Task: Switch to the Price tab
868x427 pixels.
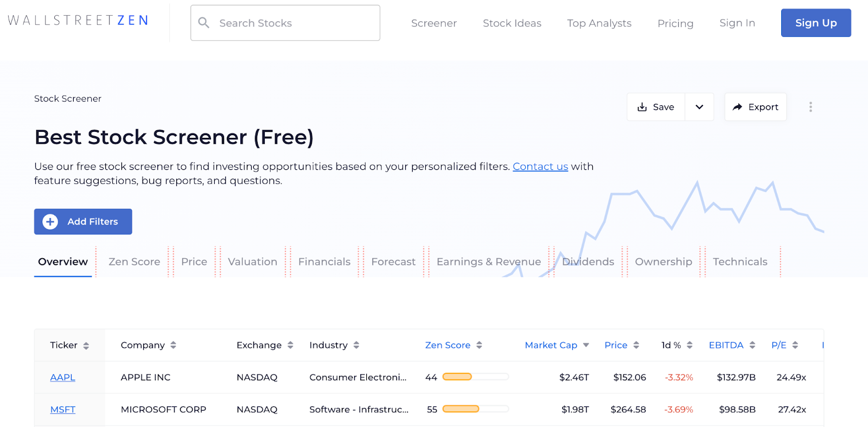Action: point(194,262)
